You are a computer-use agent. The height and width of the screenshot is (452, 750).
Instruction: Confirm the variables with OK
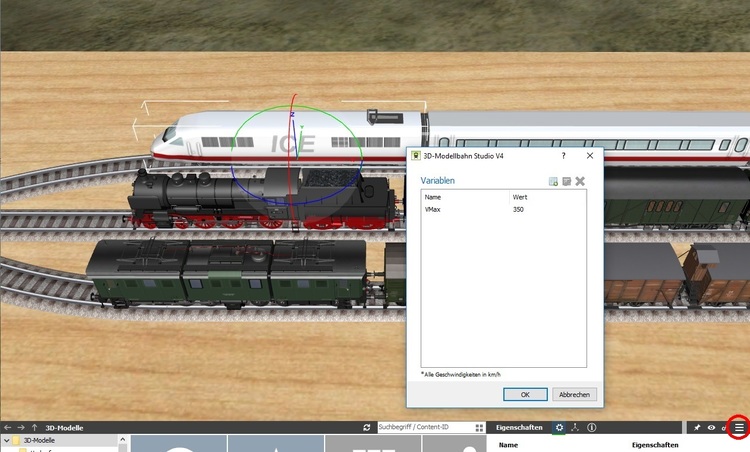tap(525, 395)
